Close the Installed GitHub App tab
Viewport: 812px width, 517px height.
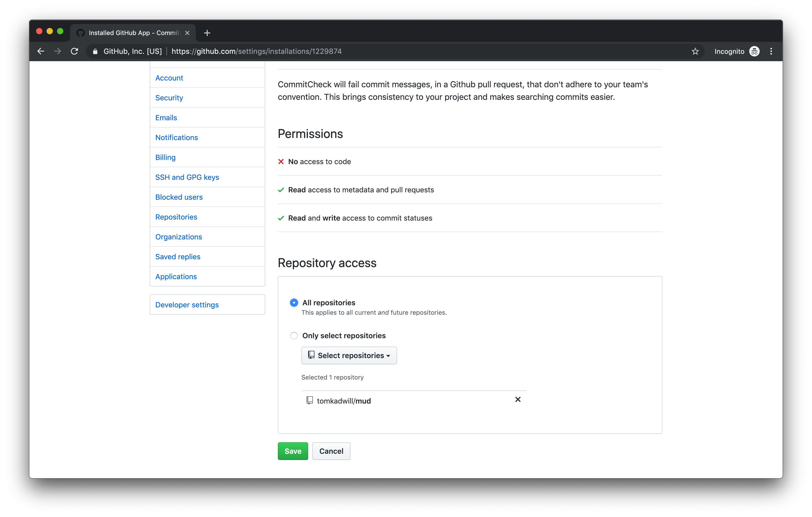pyautogui.click(x=187, y=33)
